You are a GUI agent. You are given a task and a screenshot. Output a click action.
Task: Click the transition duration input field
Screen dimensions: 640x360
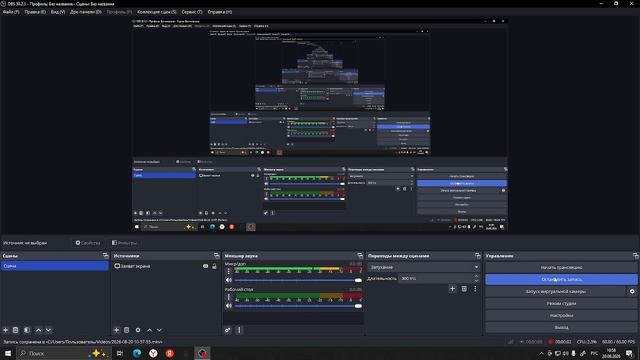coord(436,278)
